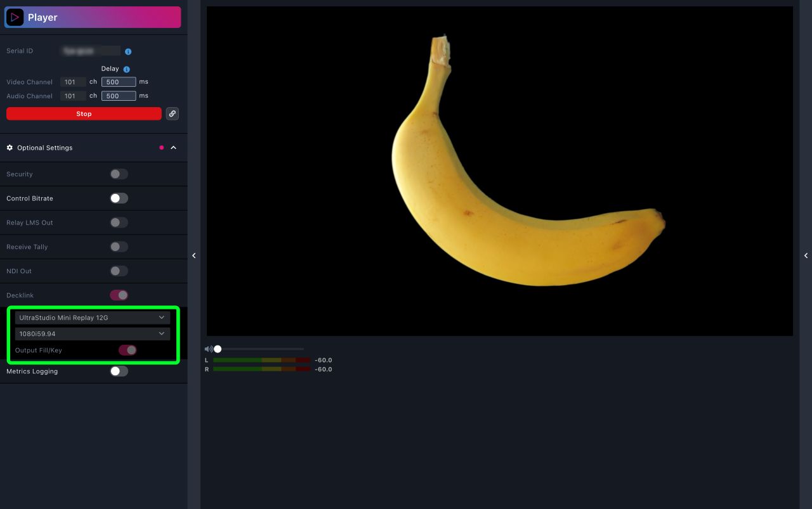Click the "Audio Channel" label
Screen dimensions: 812x509
click(x=30, y=96)
